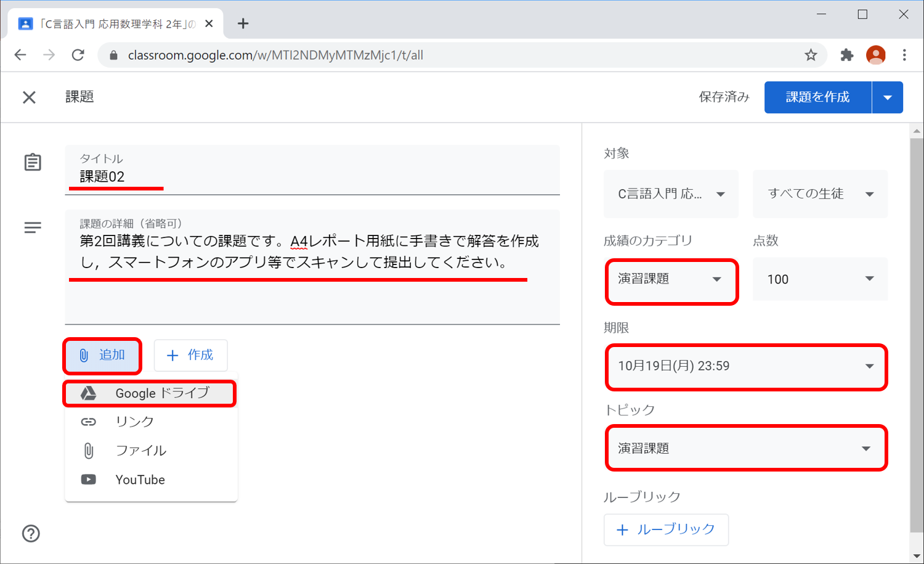Click the help question mark icon
924x564 pixels.
pos(31,533)
